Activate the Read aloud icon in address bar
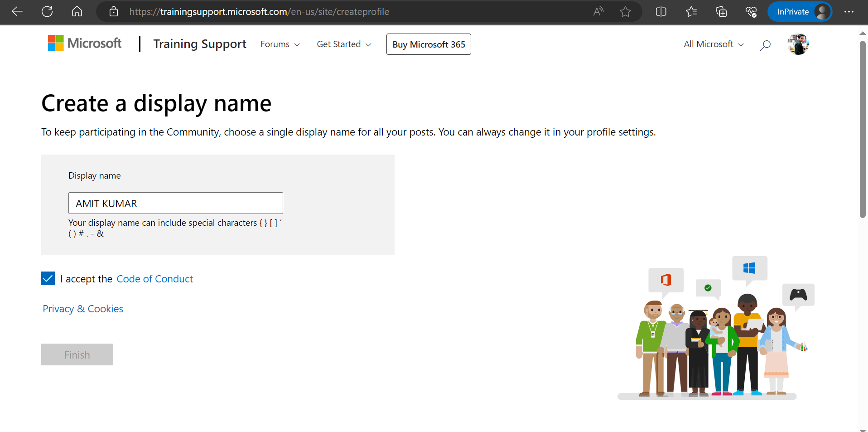Image resolution: width=868 pixels, height=432 pixels. click(598, 12)
